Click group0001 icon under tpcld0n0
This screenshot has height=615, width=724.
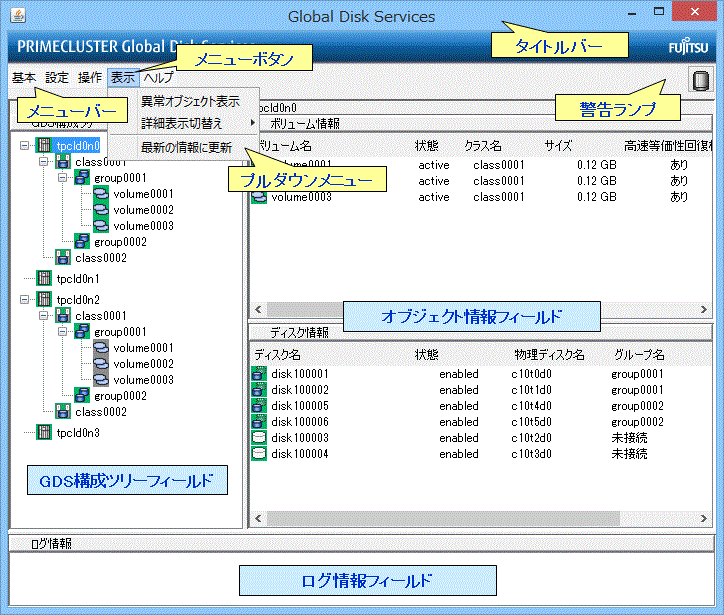82,177
